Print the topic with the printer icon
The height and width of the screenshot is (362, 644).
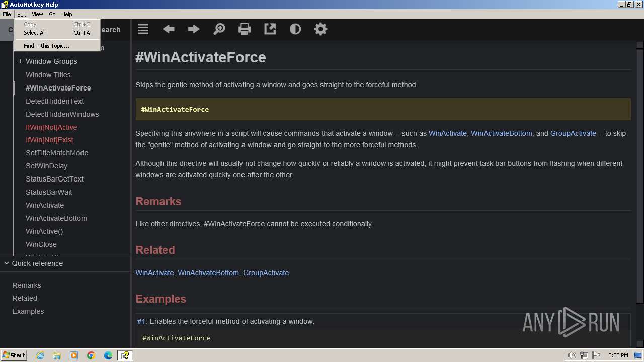click(245, 29)
